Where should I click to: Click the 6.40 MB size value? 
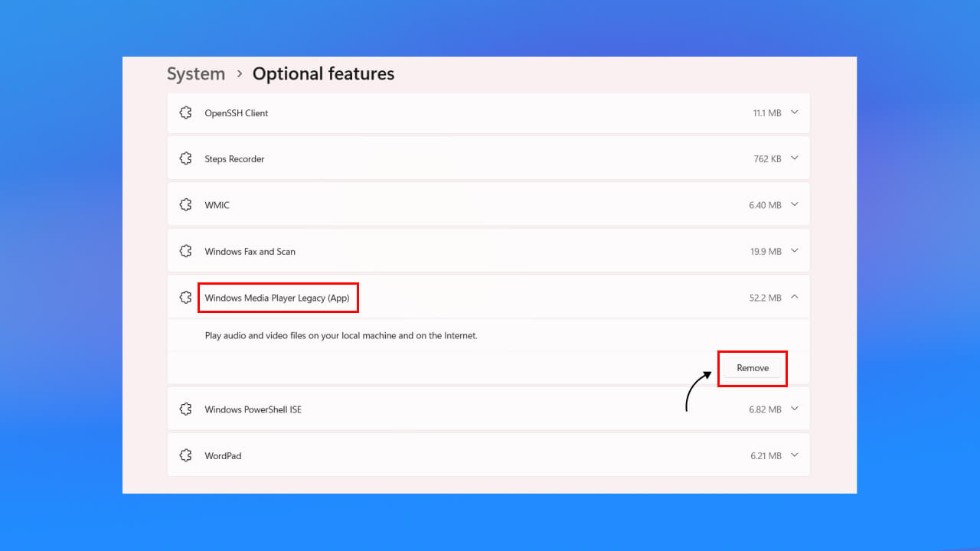tap(765, 205)
